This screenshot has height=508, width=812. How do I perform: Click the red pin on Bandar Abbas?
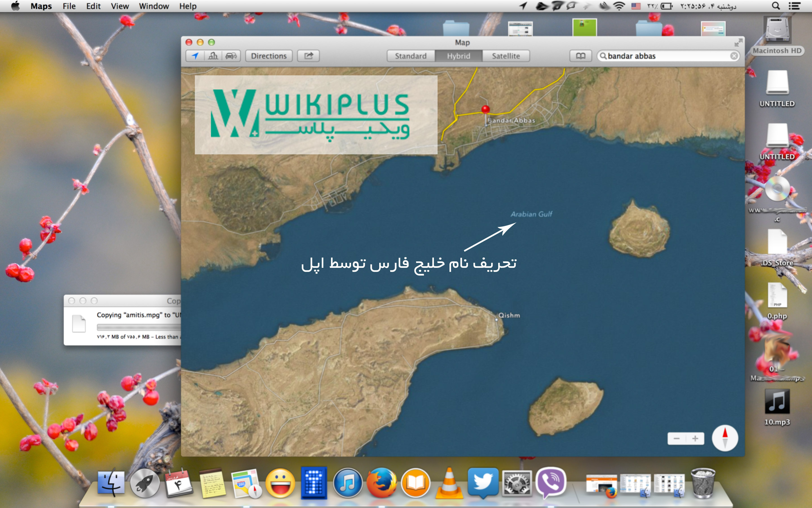click(485, 109)
